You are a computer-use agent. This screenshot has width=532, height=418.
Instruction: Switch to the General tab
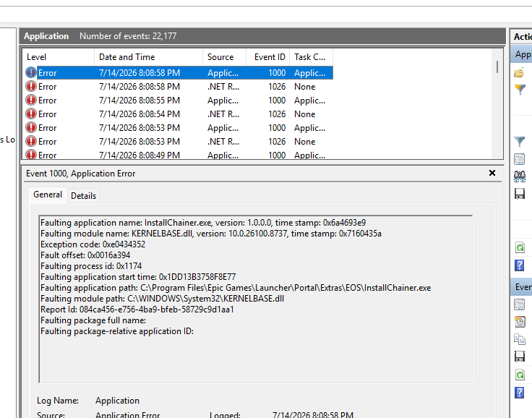(48, 195)
